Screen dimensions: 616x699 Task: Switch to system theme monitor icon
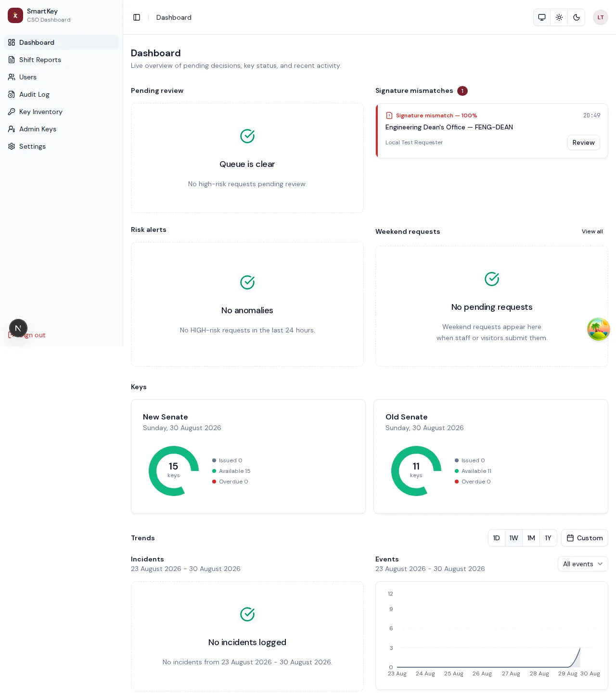(x=542, y=17)
